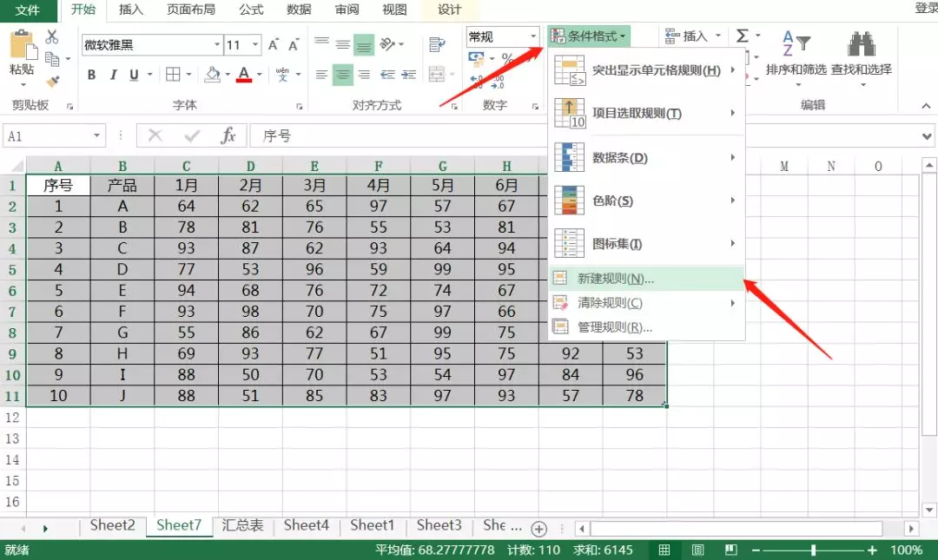Image resolution: width=938 pixels, height=560 pixels.
Task: Switch to the Sheet2 sheet tab
Action: point(112,525)
